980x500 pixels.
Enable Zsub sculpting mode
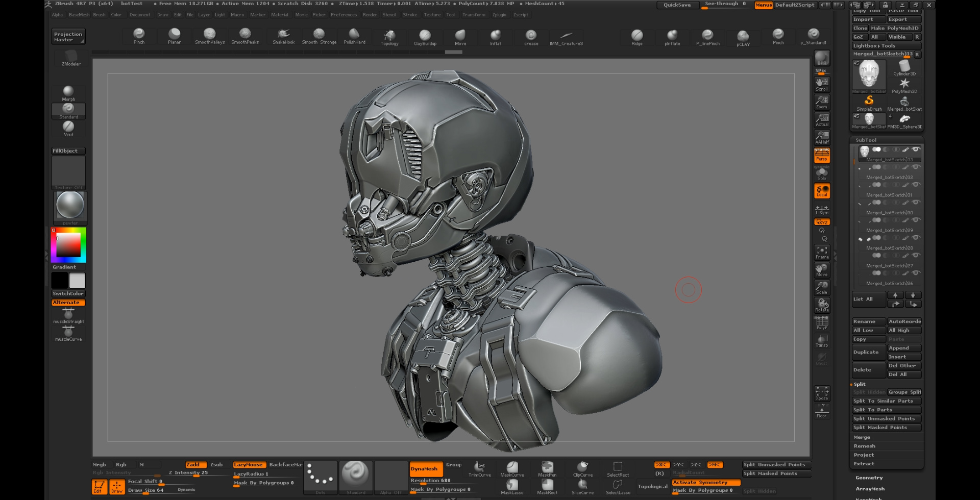216,464
